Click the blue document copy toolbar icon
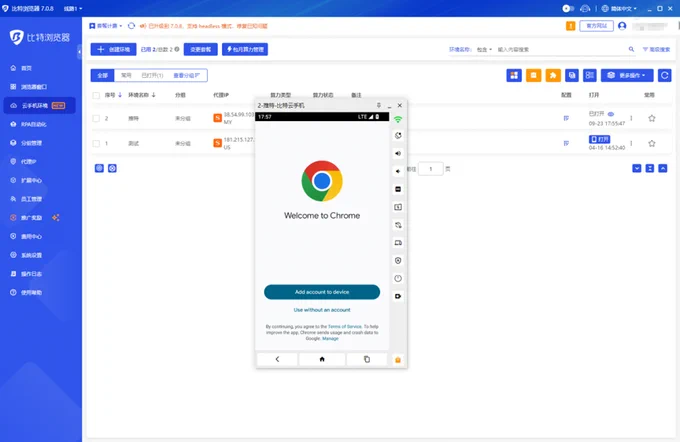This screenshot has height=442, width=680. point(572,75)
